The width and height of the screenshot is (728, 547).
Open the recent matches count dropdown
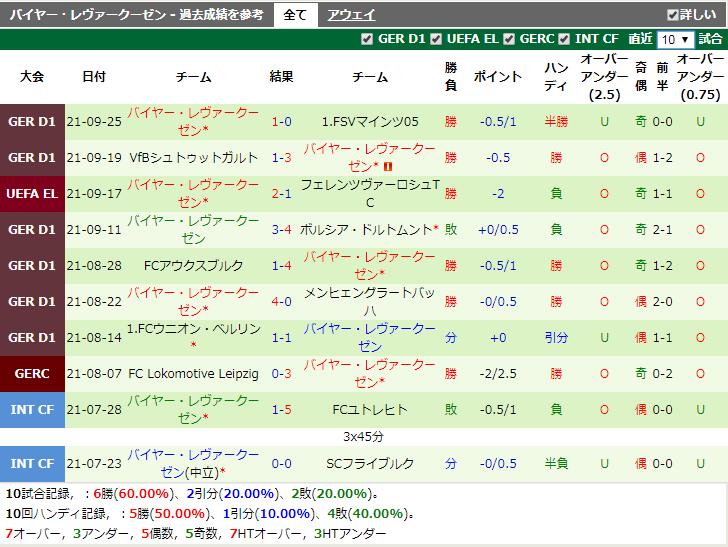click(x=676, y=39)
